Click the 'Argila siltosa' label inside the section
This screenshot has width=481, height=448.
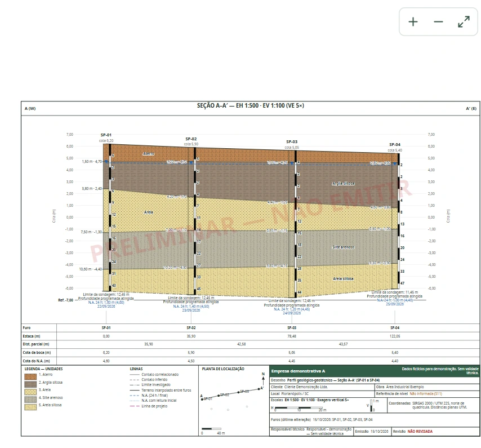(343, 184)
